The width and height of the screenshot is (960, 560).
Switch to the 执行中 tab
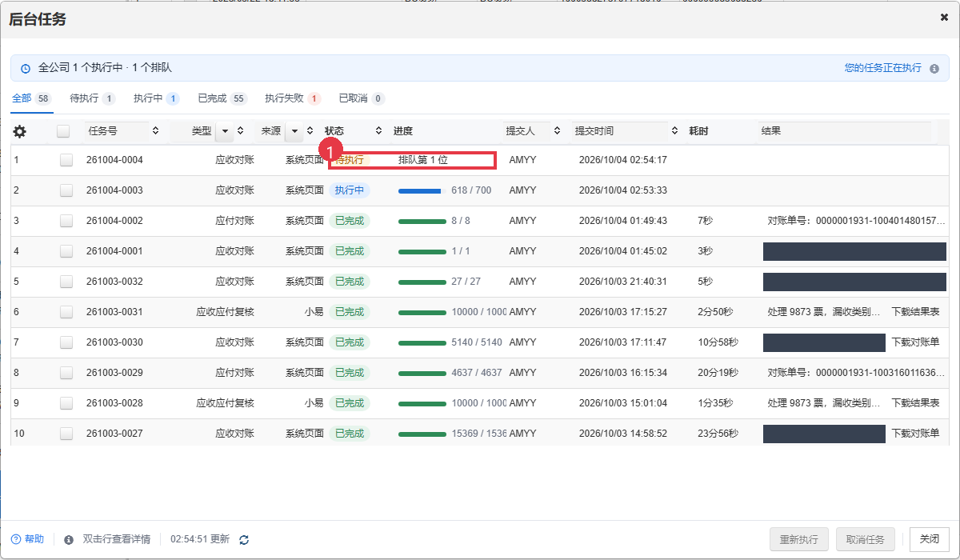click(x=157, y=98)
